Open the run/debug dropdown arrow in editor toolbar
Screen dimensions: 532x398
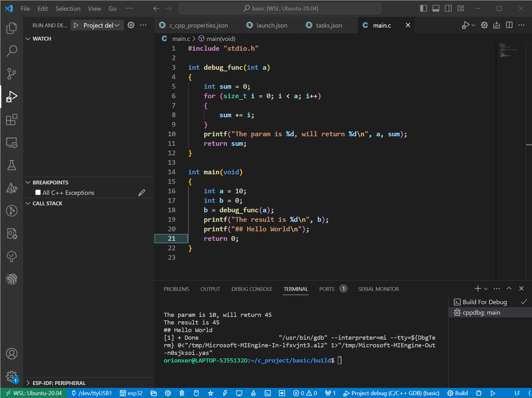tap(473, 25)
